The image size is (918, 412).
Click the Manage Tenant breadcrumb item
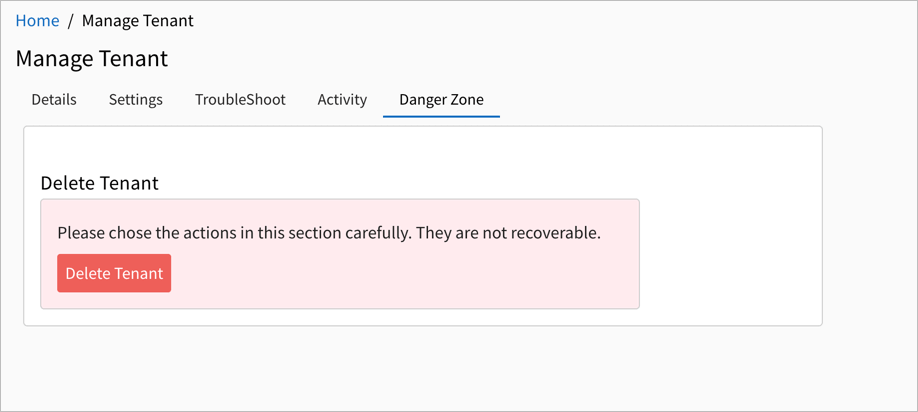pyautogui.click(x=138, y=21)
